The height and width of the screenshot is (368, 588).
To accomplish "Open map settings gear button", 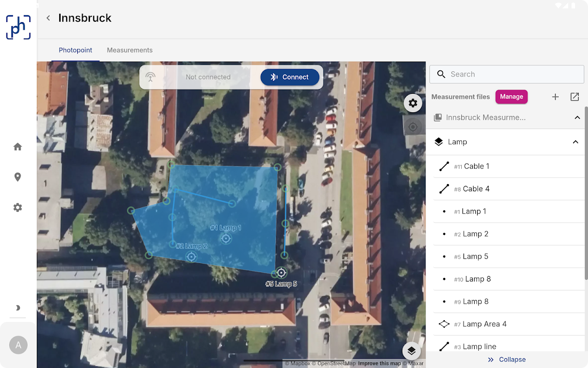I will point(413,103).
